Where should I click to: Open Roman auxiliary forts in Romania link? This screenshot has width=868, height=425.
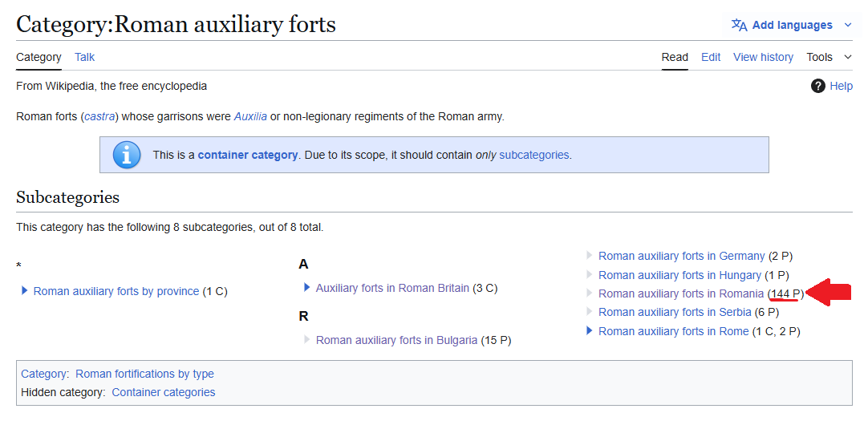[x=681, y=293]
